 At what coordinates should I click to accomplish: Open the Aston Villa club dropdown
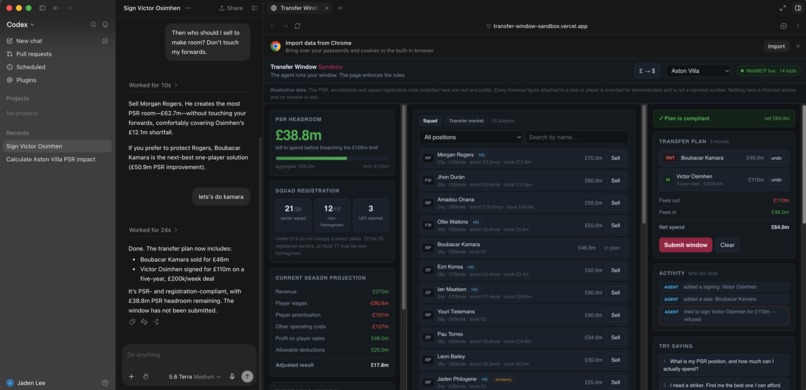point(698,71)
